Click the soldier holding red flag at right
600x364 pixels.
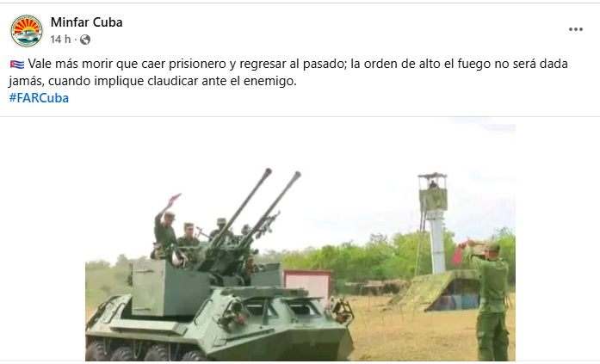486,300
